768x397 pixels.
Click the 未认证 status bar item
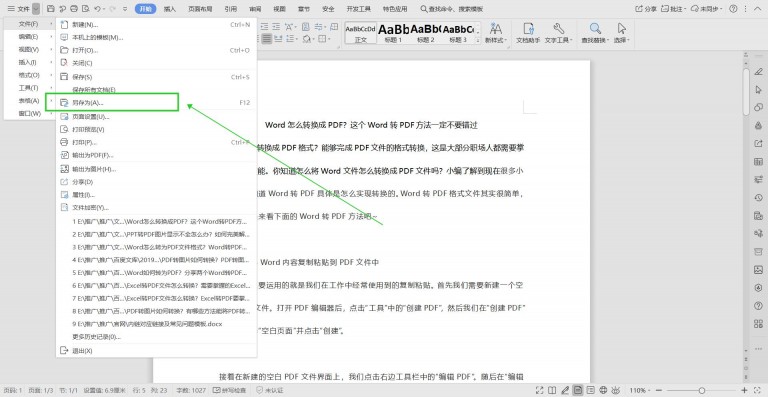coord(269,390)
